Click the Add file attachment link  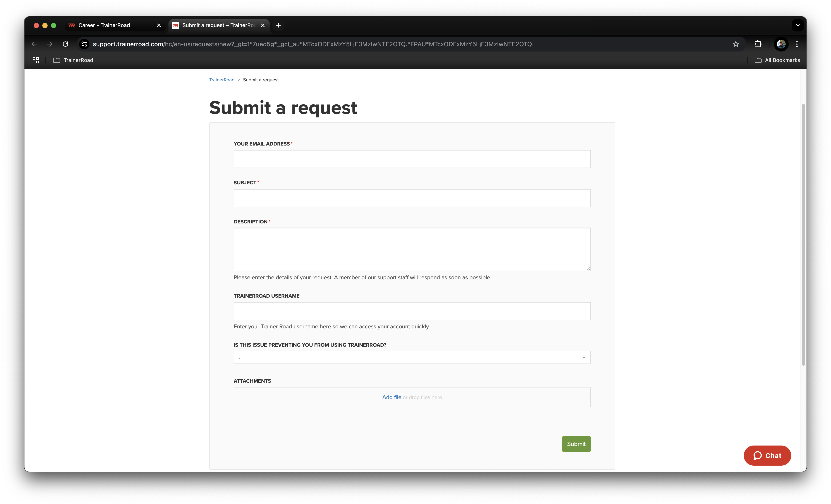[391, 397]
